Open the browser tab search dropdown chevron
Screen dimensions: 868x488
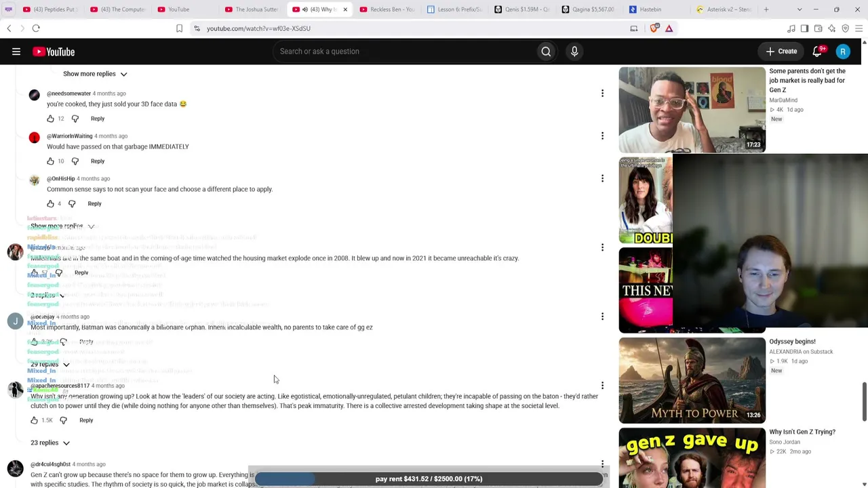tap(800, 9)
